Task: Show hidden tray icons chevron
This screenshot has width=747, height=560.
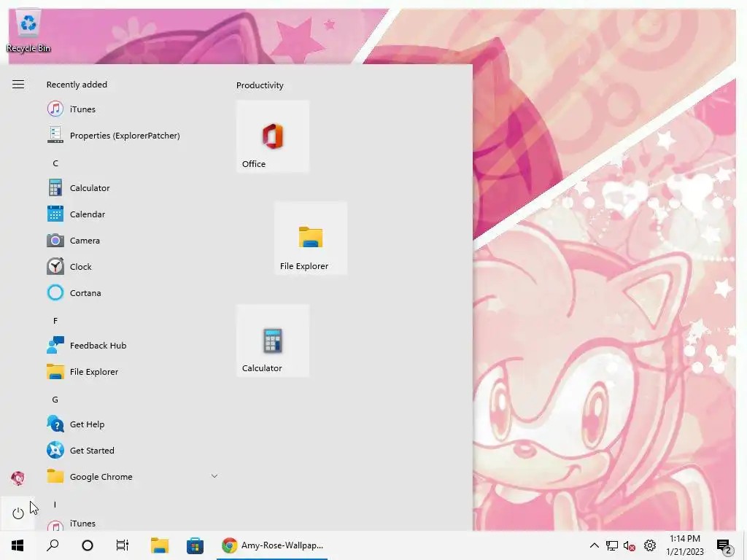Action: click(x=594, y=545)
